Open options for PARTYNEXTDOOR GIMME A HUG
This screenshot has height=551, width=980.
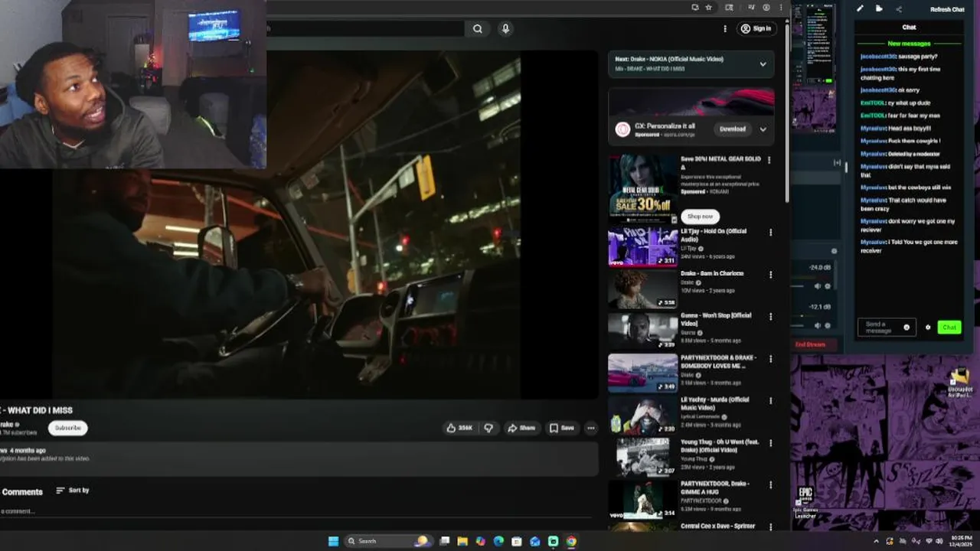pyautogui.click(x=770, y=484)
